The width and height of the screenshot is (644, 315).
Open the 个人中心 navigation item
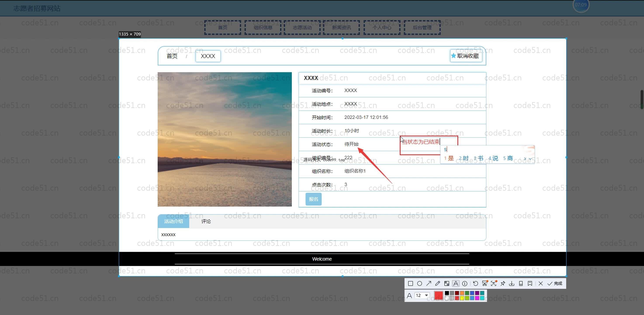(382, 28)
